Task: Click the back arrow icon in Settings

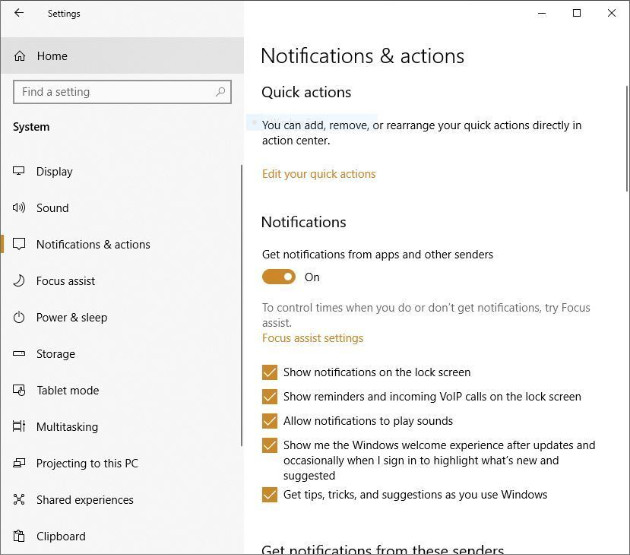Action: coord(20,14)
